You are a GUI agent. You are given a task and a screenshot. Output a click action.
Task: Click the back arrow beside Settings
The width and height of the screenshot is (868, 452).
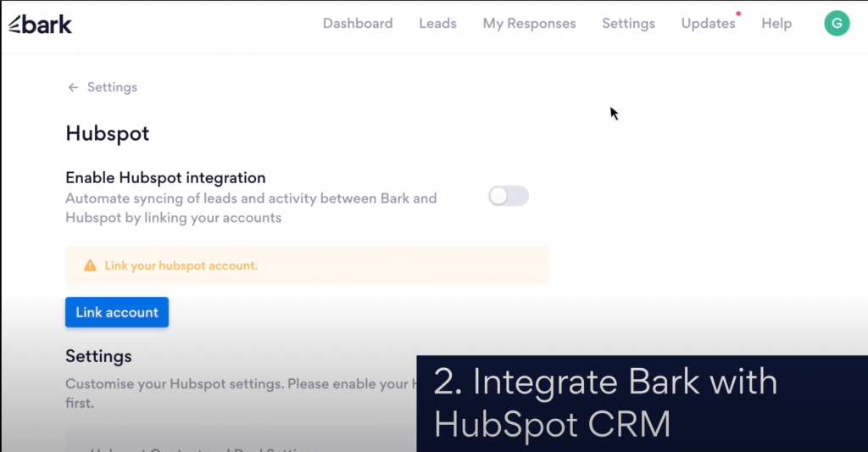pos(73,87)
